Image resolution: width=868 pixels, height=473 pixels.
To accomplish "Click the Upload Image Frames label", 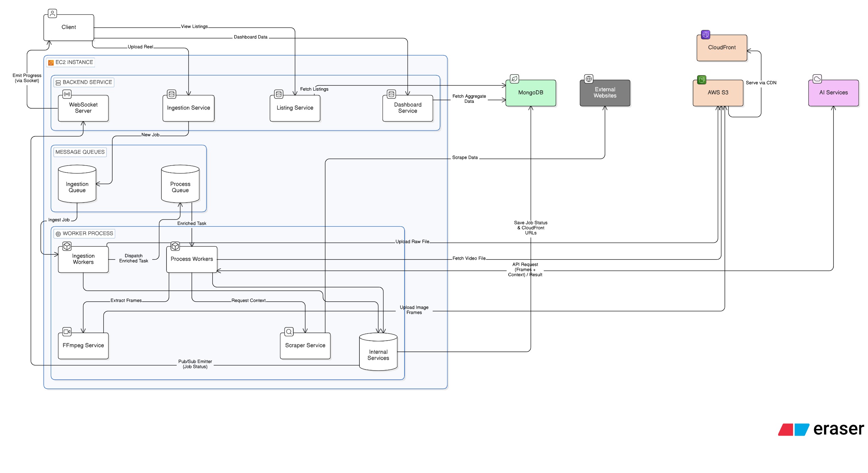I will (414, 310).
